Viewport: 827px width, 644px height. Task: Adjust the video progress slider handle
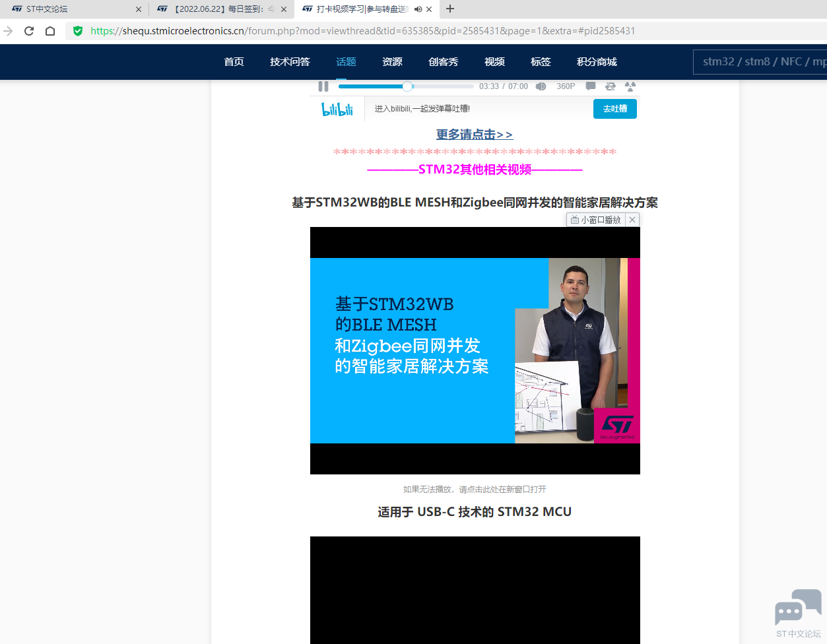(x=407, y=86)
